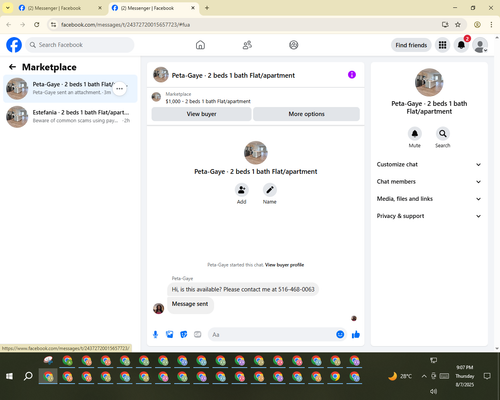Select the Peta-Gaye 2 beds conversation
This screenshot has height=400, width=500.
pyautogui.click(x=70, y=89)
